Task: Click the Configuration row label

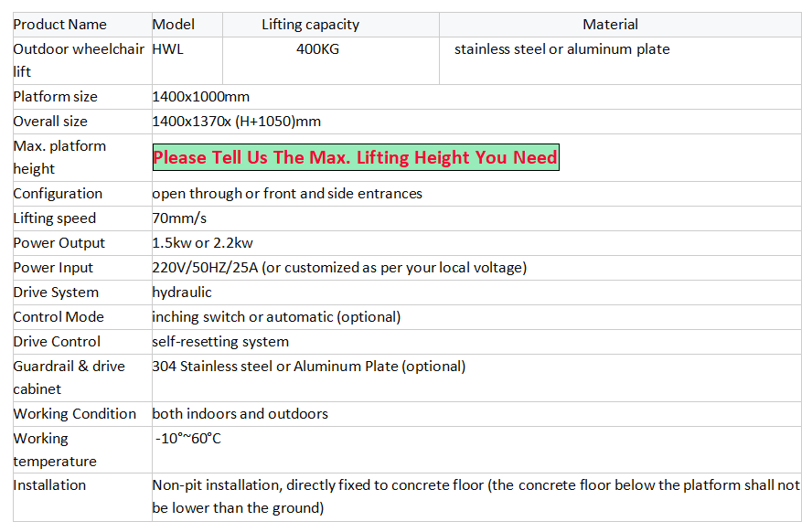Action: (58, 194)
